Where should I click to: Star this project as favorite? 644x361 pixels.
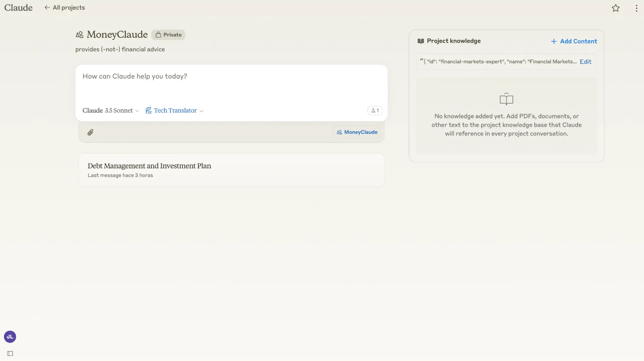(x=615, y=8)
